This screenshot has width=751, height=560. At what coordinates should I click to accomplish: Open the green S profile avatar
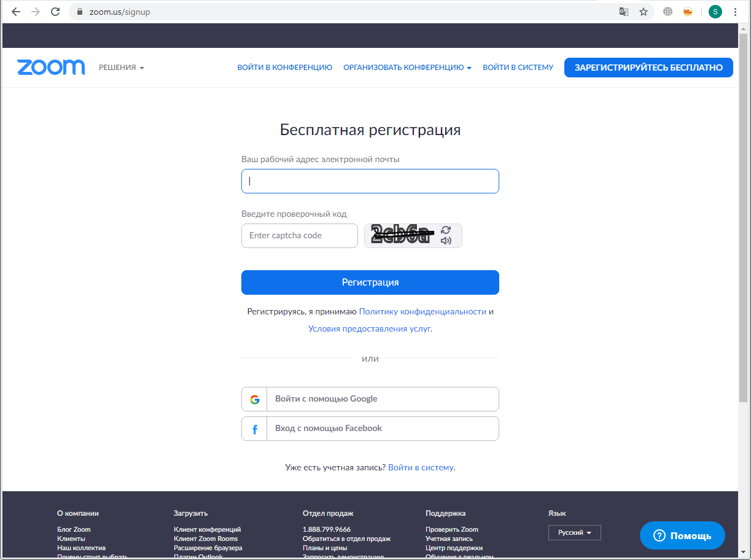(715, 12)
